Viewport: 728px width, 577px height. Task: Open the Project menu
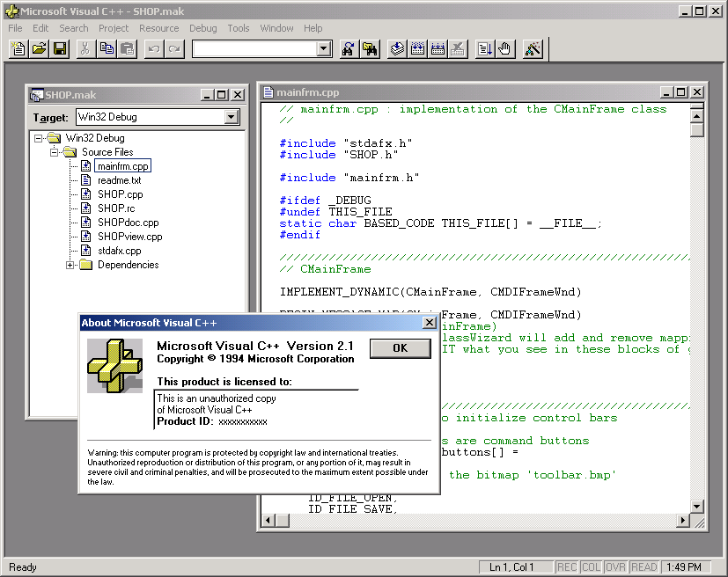point(114,28)
